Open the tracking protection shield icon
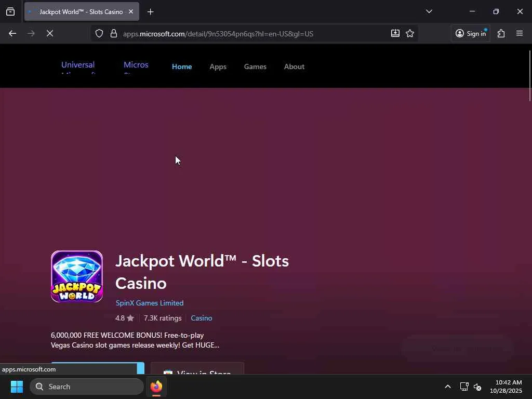This screenshot has width=532, height=399. pos(99,33)
